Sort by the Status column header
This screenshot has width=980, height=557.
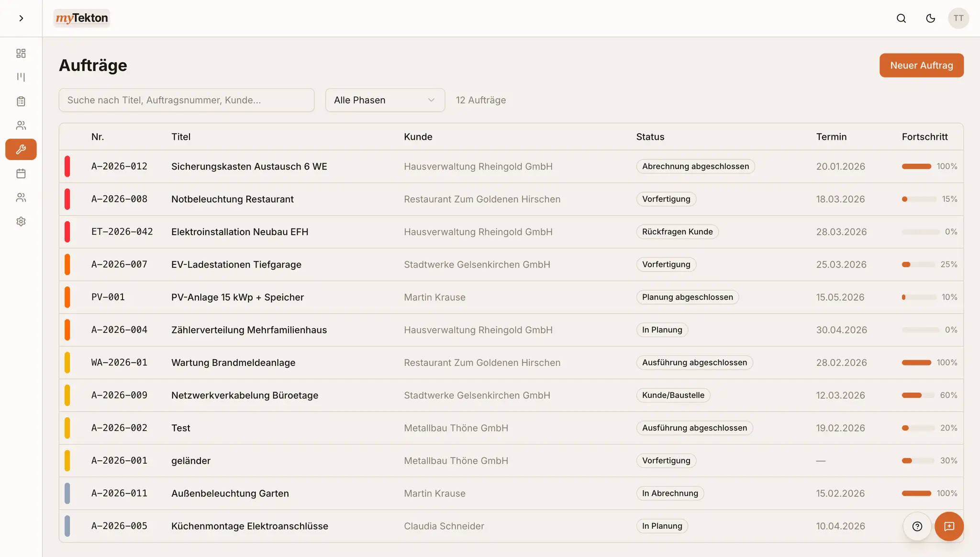pos(650,137)
